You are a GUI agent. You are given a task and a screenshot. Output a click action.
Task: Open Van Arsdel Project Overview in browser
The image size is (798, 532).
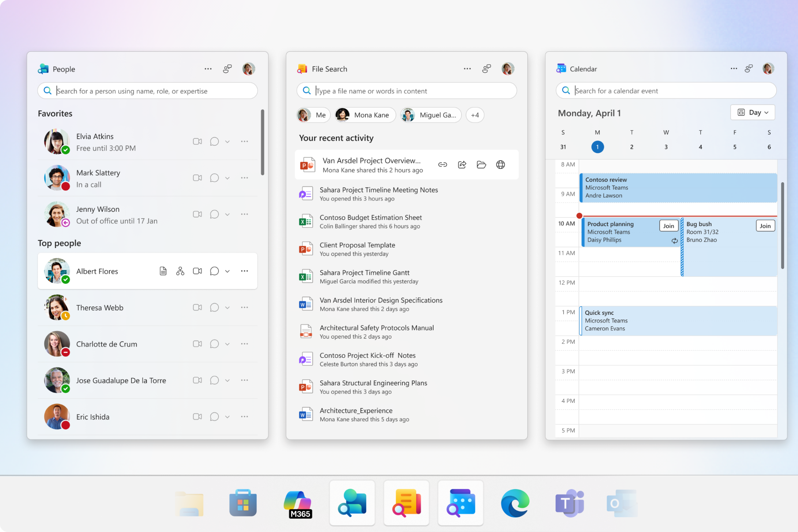(500, 165)
